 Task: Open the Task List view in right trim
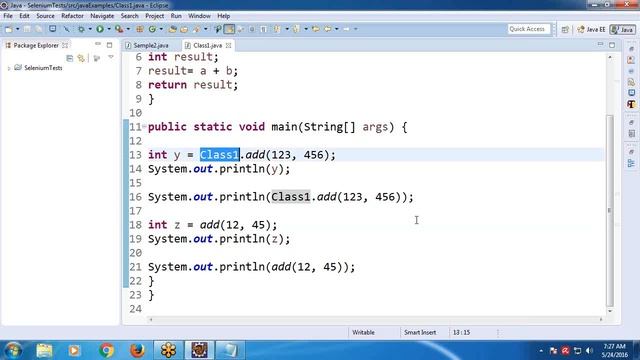click(x=631, y=133)
